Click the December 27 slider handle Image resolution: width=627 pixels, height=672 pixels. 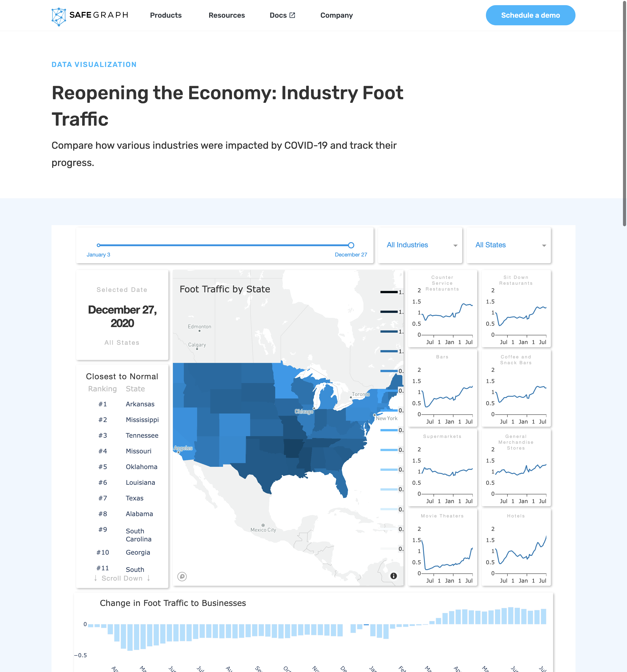click(x=351, y=246)
